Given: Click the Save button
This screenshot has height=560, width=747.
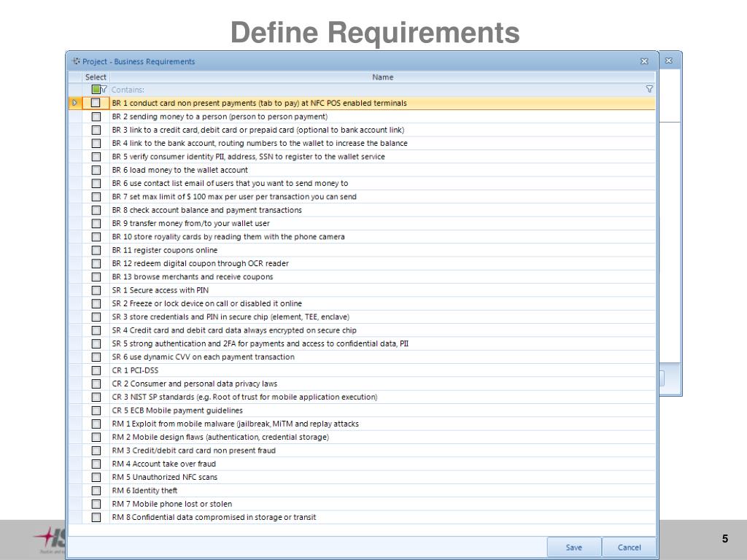Looking at the screenshot, I should pos(574,547).
